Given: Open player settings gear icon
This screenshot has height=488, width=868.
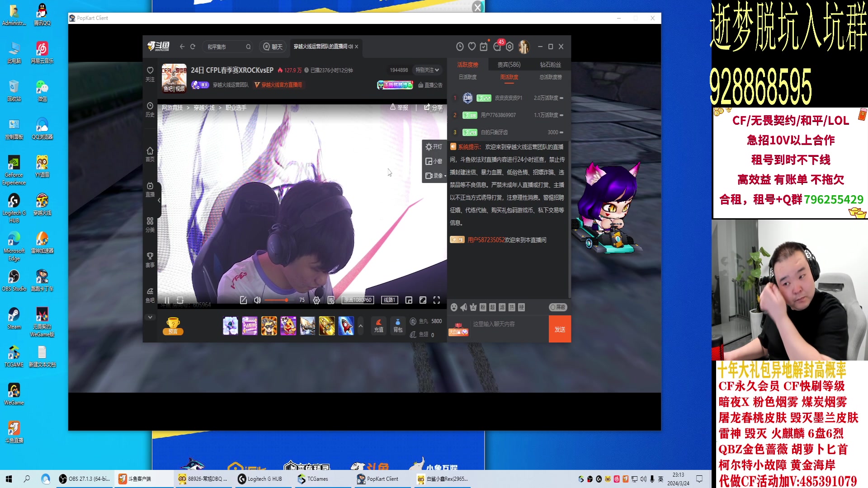Looking at the screenshot, I should coord(316,300).
